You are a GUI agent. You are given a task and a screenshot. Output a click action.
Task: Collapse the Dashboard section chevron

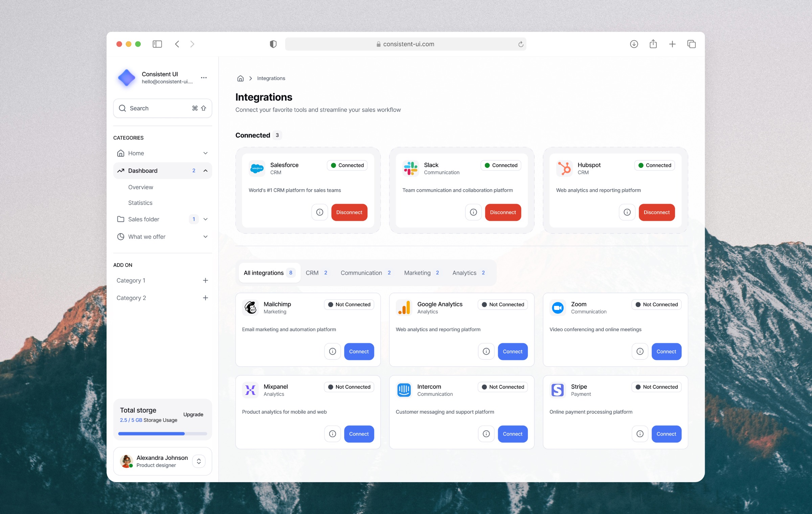point(205,171)
